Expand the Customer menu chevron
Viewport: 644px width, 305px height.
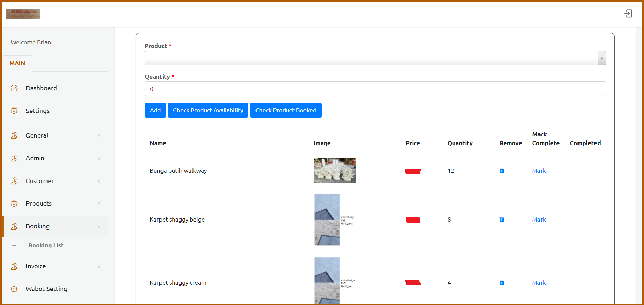(x=99, y=181)
